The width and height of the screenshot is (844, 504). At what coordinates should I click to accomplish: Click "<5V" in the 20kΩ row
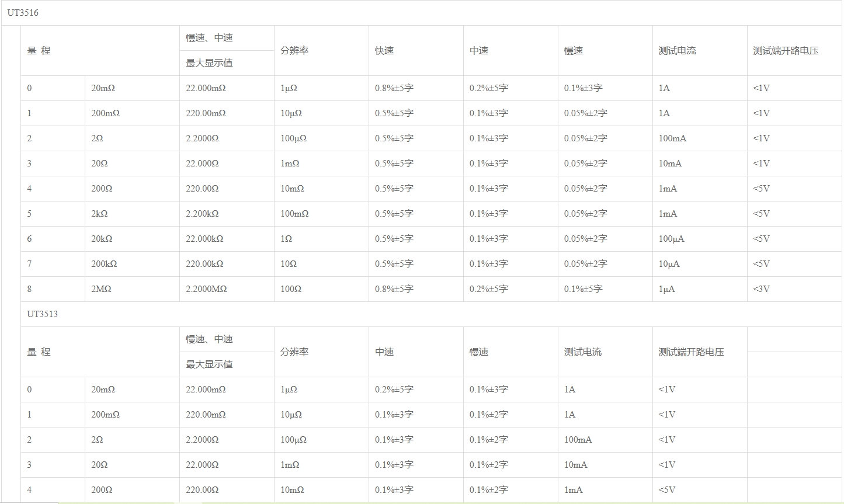[x=762, y=239]
